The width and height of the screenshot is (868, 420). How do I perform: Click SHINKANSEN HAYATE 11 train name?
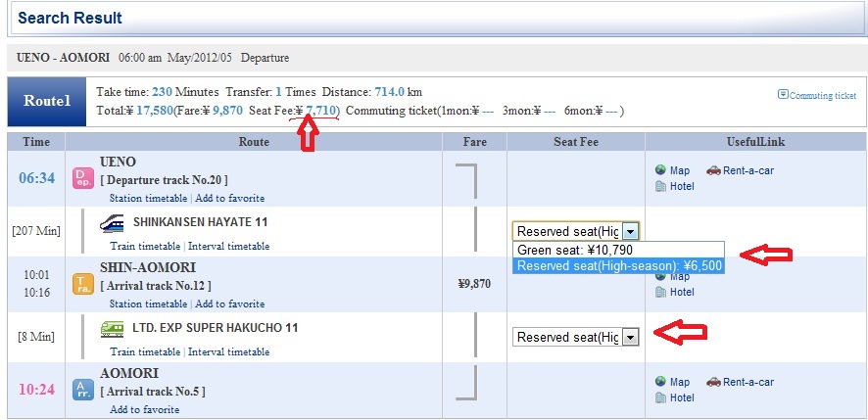(x=201, y=222)
